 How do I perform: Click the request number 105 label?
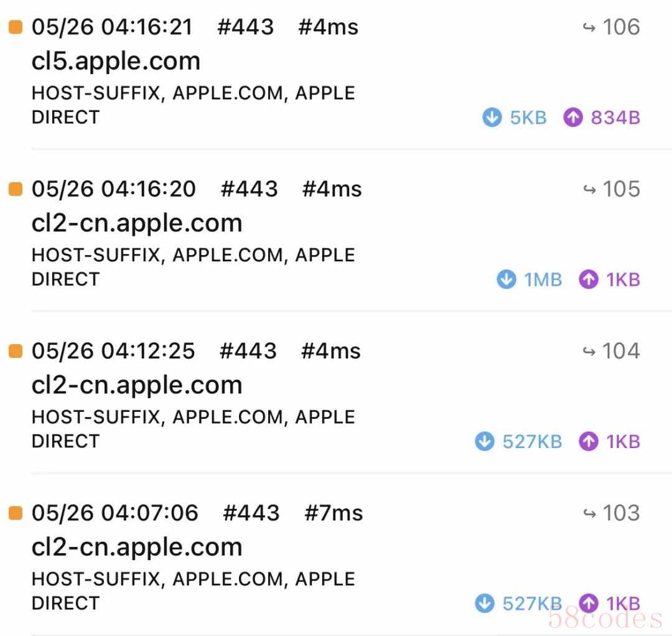coord(621,189)
